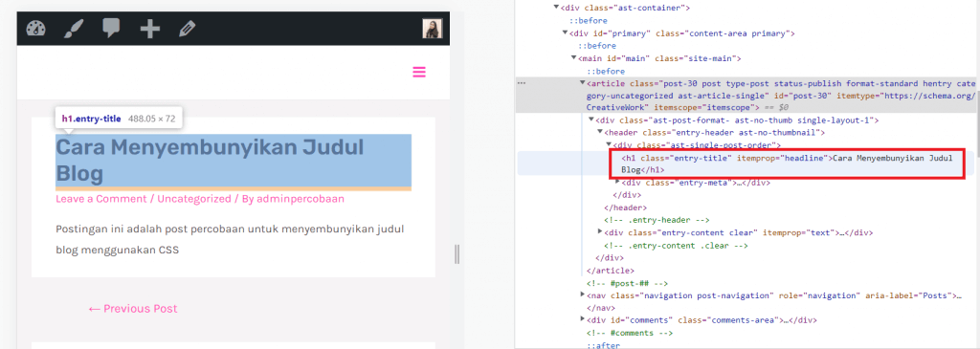Click the Customize paintbrush icon
The width and height of the screenshot is (980, 349).
tap(74, 29)
